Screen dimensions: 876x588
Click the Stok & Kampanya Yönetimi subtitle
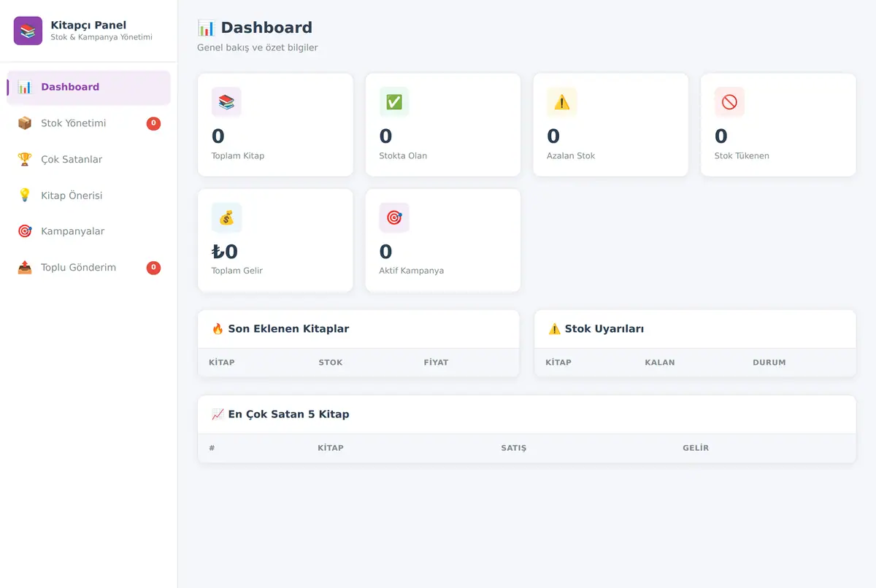click(x=101, y=37)
